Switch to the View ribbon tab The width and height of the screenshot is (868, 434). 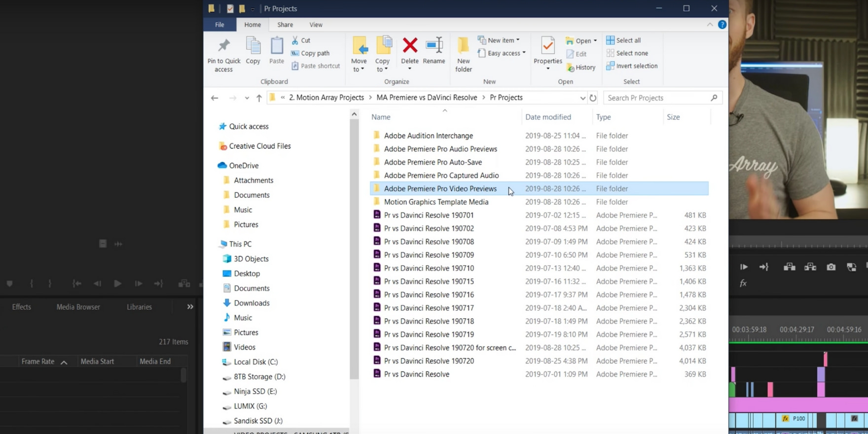coord(316,25)
